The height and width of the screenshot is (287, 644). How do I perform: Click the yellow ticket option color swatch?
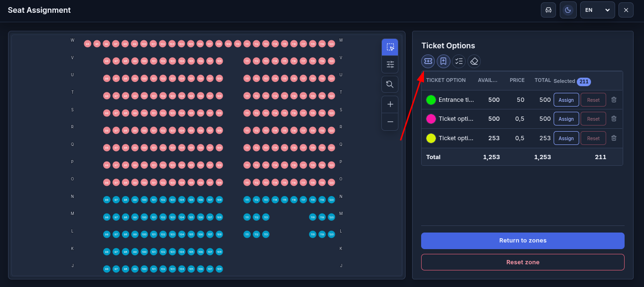coord(431,138)
